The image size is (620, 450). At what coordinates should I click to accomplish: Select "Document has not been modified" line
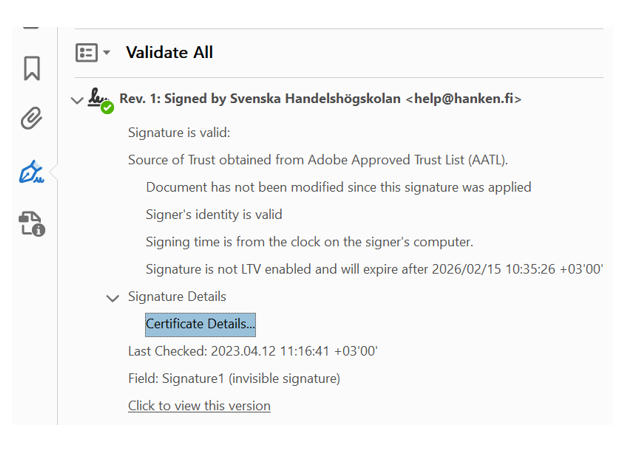coord(338,187)
